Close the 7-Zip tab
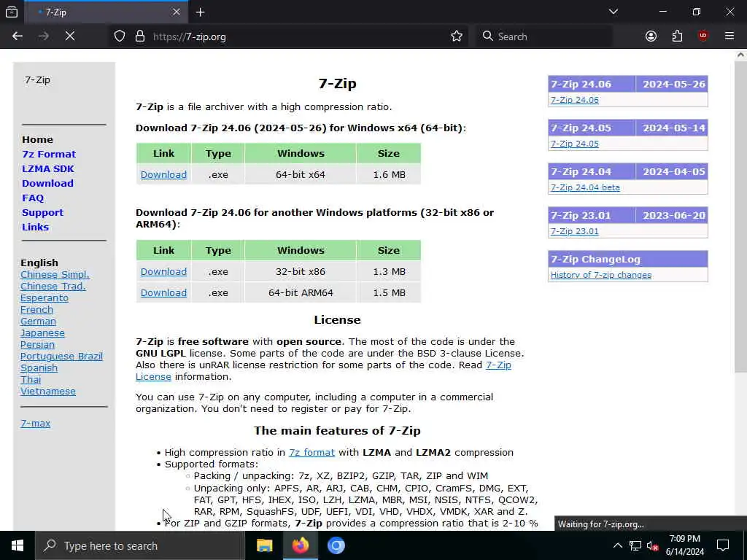Screen dimensions: 747x560 click(x=177, y=12)
